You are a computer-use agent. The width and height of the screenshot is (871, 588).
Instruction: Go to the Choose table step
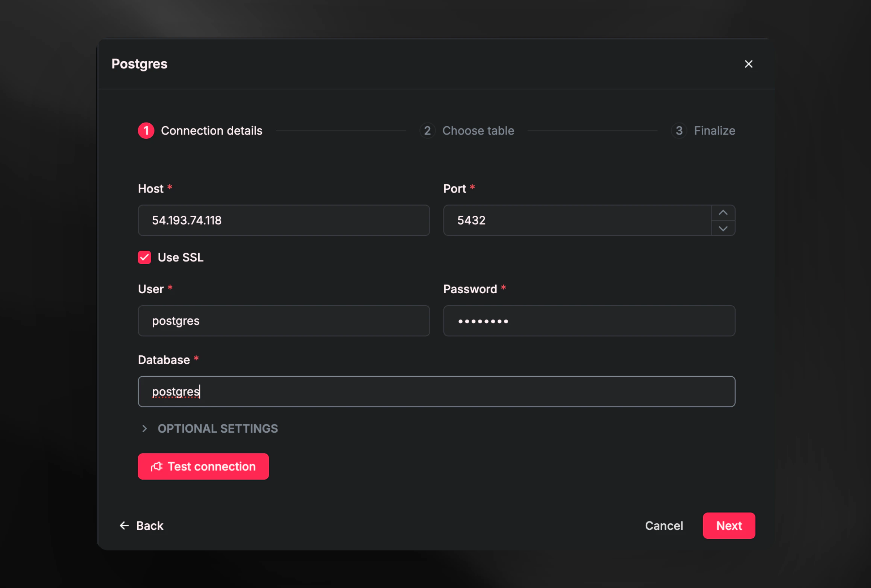[478, 131]
